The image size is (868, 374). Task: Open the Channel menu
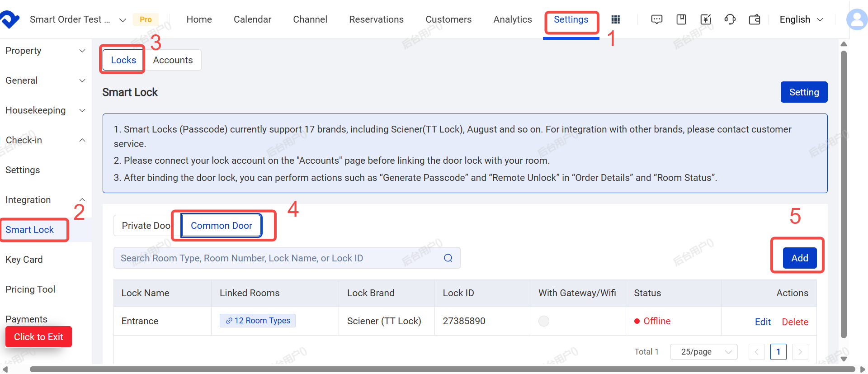point(310,19)
